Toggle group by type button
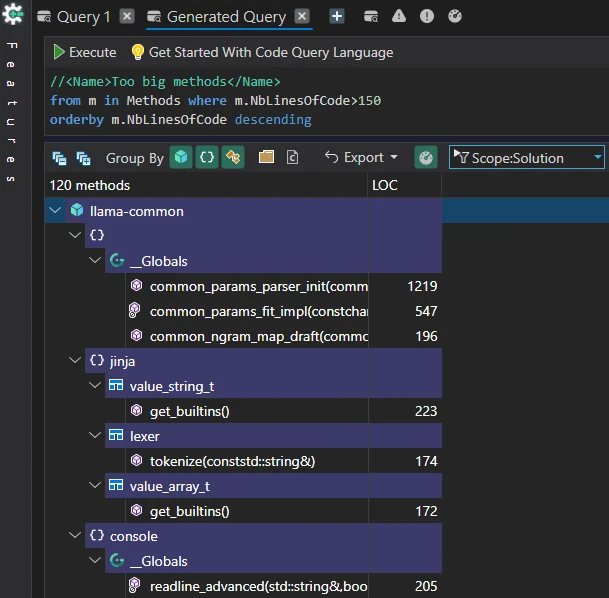The width and height of the screenshot is (609, 598). [x=233, y=157]
